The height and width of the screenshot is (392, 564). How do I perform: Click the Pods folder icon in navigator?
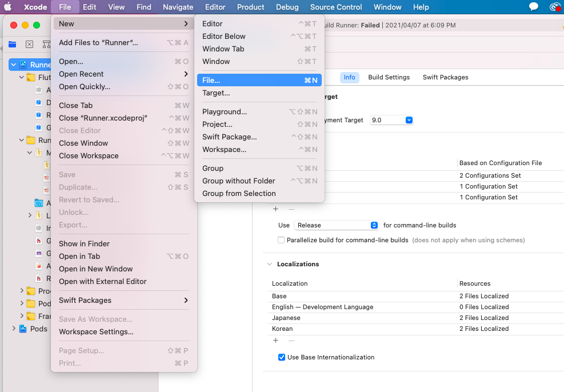pos(31,303)
